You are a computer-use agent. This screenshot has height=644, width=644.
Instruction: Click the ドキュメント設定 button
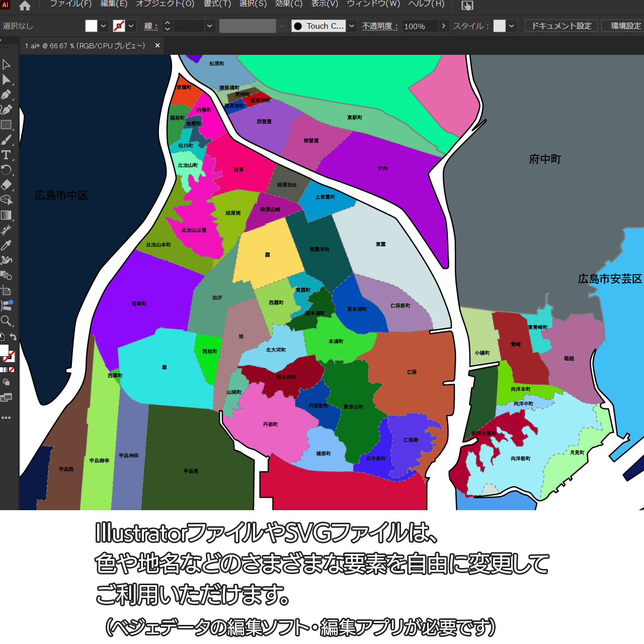tap(561, 26)
